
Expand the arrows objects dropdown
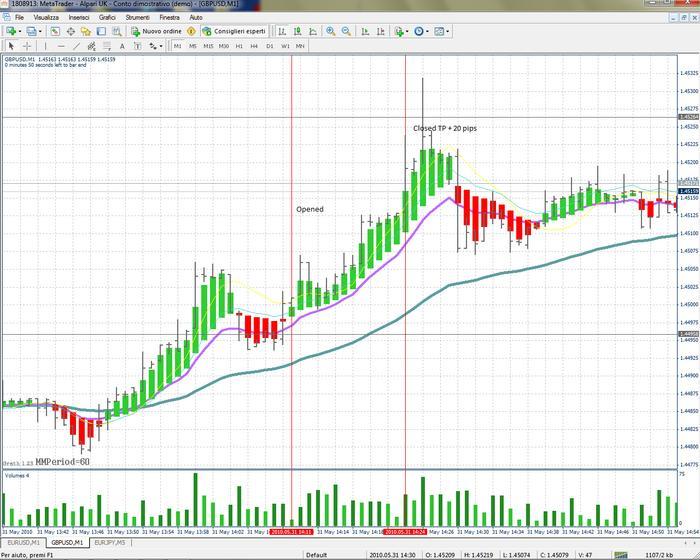(x=161, y=46)
